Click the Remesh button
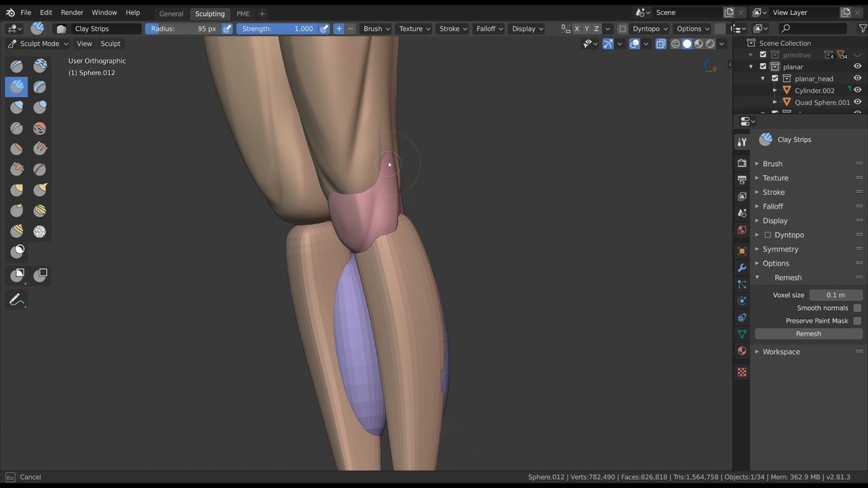 808,333
